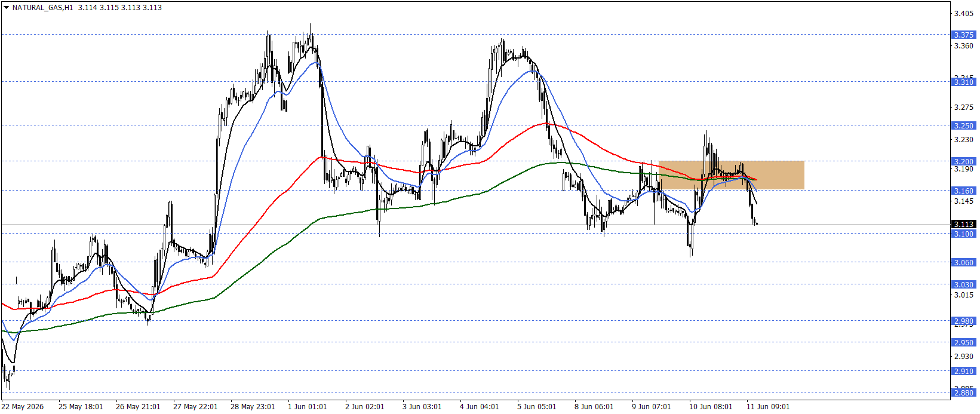Image resolution: width=980 pixels, height=414 pixels.
Task: Click the 3.145 price scale value
Action: coord(963,201)
